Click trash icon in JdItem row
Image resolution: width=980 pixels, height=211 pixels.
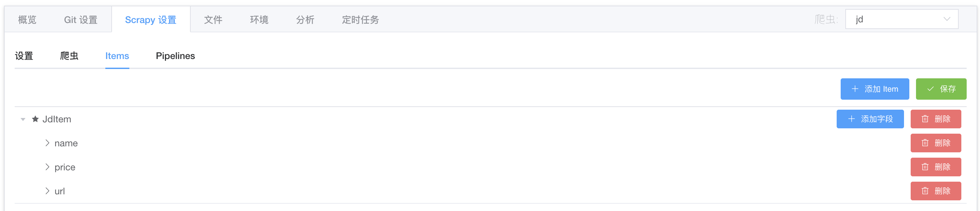click(925, 119)
